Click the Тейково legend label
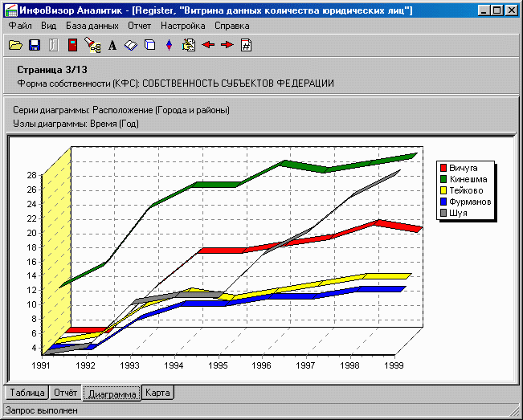This screenshot has height=420, width=523. (466, 190)
